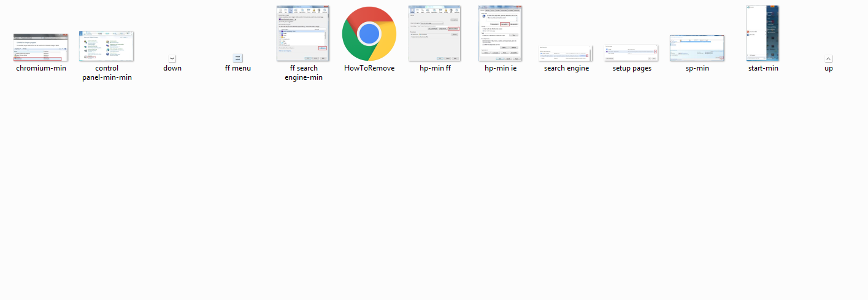Click the 'start-min' file name label
This screenshot has width=868, height=300.
(x=763, y=68)
